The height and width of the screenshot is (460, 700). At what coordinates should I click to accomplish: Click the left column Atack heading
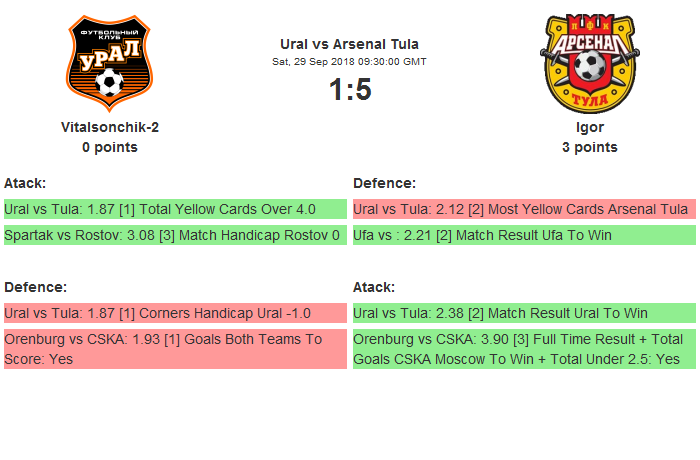coord(25,183)
